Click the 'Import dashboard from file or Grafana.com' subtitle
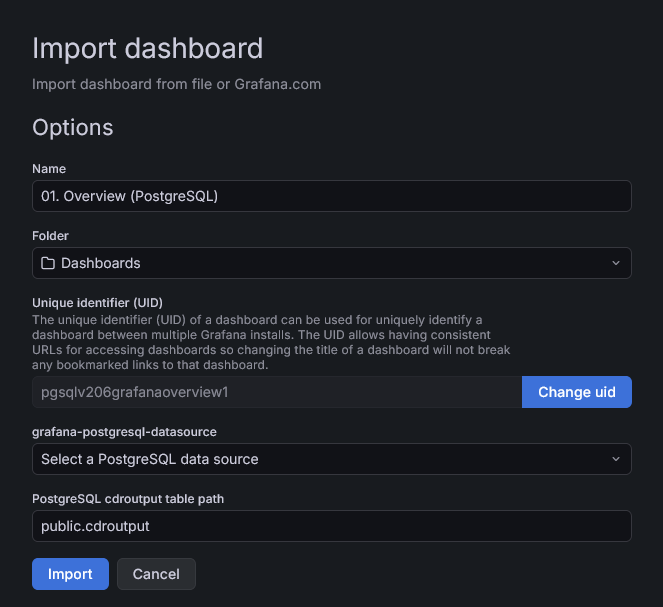 [176, 84]
